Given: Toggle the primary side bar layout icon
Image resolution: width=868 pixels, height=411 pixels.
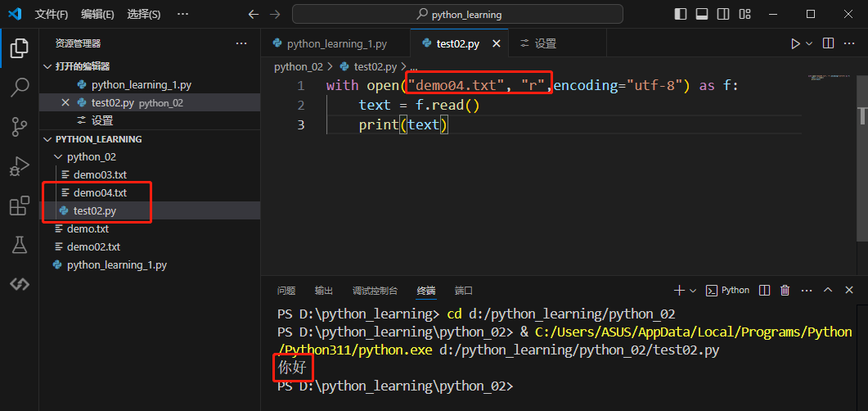Looking at the screenshot, I should pos(681,15).
